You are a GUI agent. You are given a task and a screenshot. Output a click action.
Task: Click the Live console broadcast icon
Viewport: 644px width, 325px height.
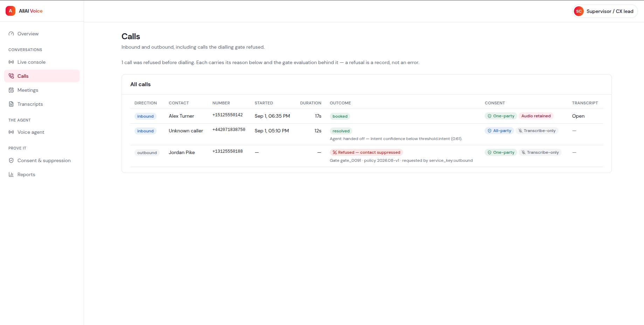tap(11, 62)
